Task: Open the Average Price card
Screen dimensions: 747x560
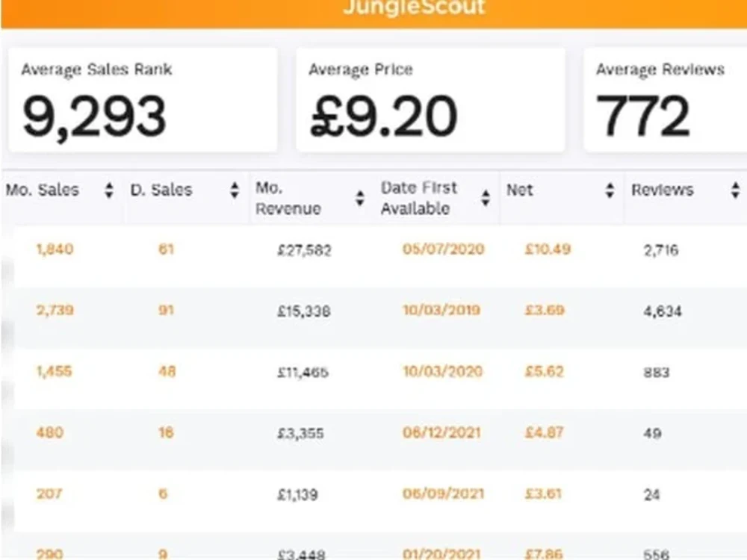Action: (x=431, y=100)
